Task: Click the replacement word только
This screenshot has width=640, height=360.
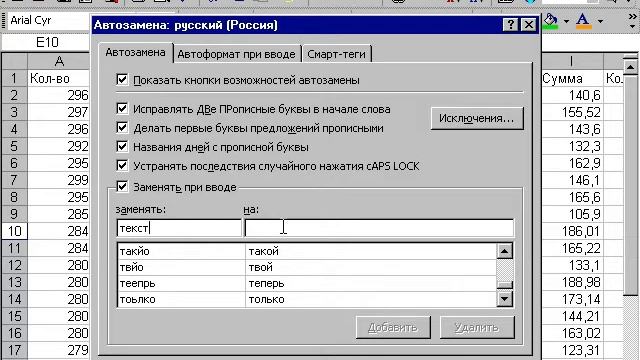Action: tap(266, 299)
